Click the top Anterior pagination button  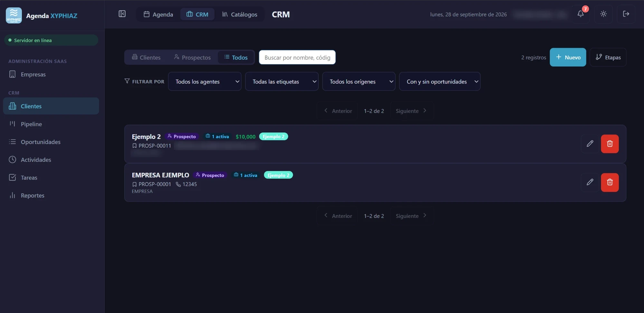(x=337, y=111)
